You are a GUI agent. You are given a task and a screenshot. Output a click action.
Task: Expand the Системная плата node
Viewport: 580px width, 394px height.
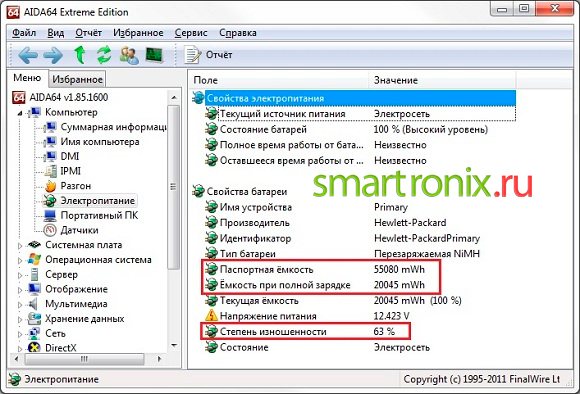[x=20, y=245]
